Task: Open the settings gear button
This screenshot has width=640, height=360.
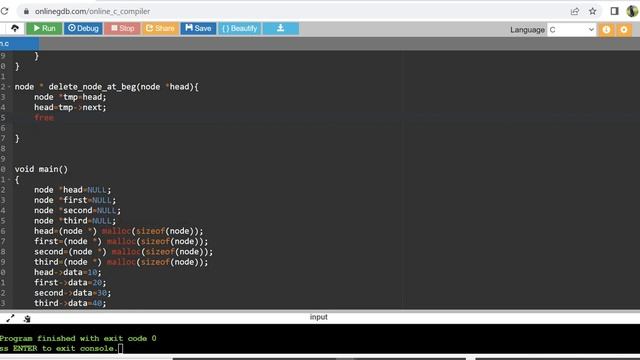Action: point(624,29)
